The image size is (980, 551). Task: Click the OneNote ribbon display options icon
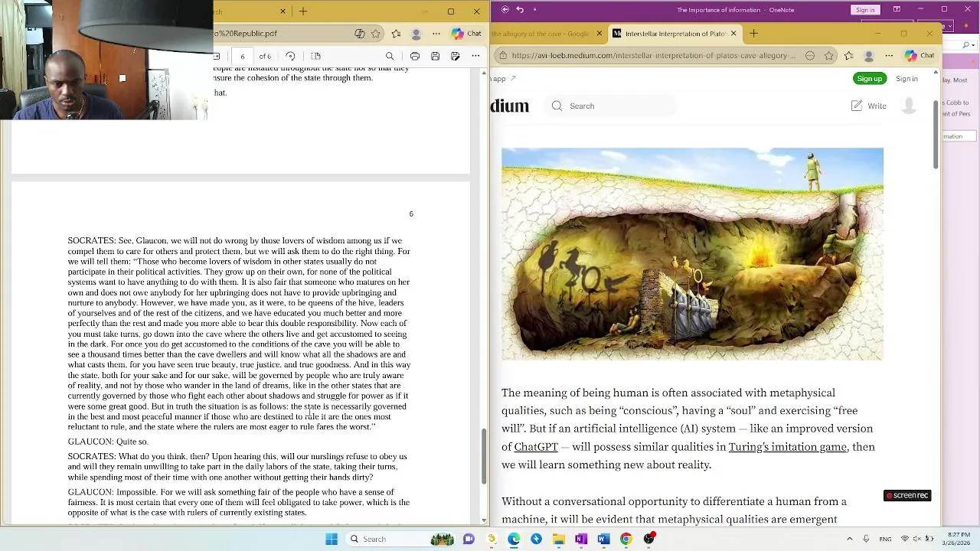tap(897, 9)
